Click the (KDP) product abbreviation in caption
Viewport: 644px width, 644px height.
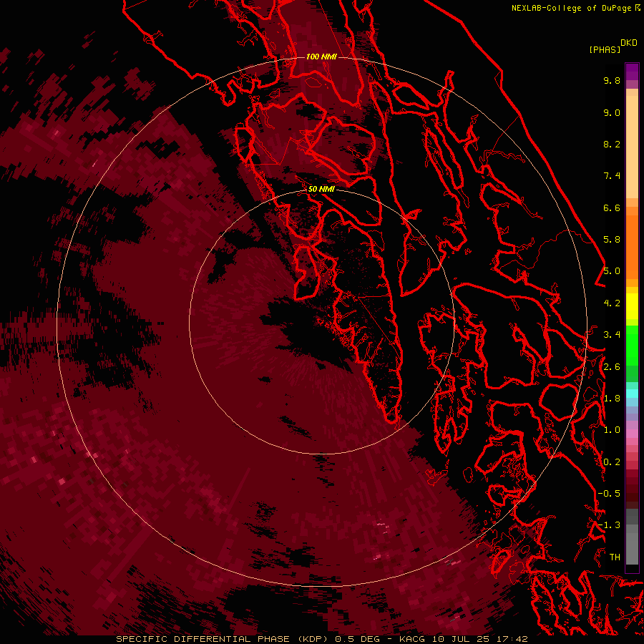coord(313,639)
